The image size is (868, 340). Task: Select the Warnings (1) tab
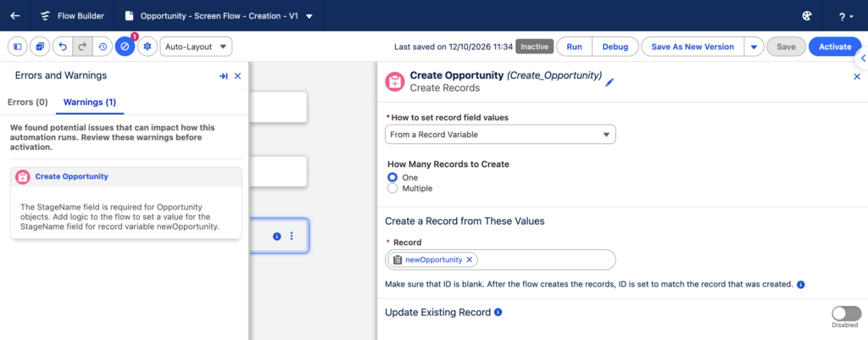[x=90, y=102]
